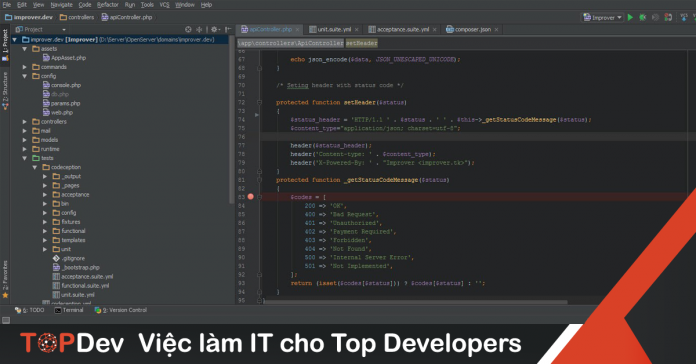Open the Terminal tool window

tap(69, 310)
